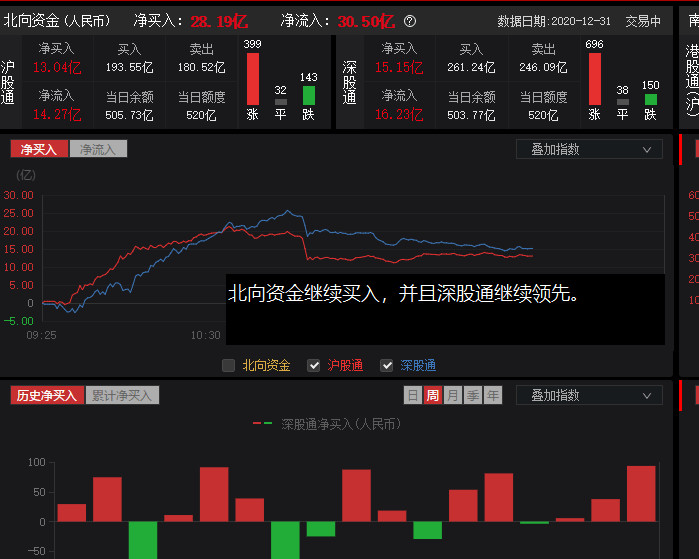
Task: Click the 沪股通 当日余额 505.73亿
Action: pyautogui.click(x=129, y=115)
